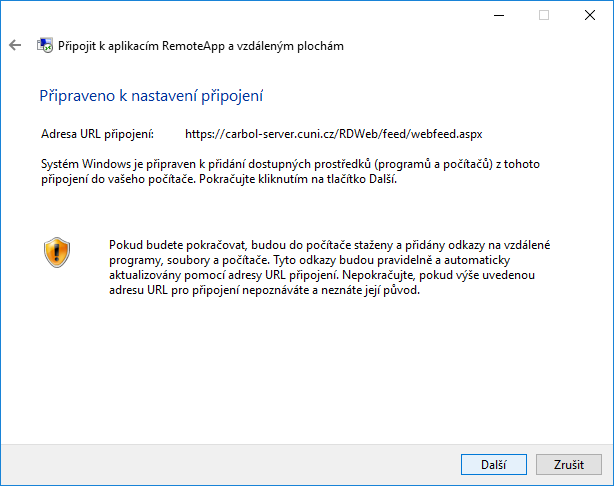Click the greyed-out maximize button
This screenshot has width=614, height=486.
544,15
